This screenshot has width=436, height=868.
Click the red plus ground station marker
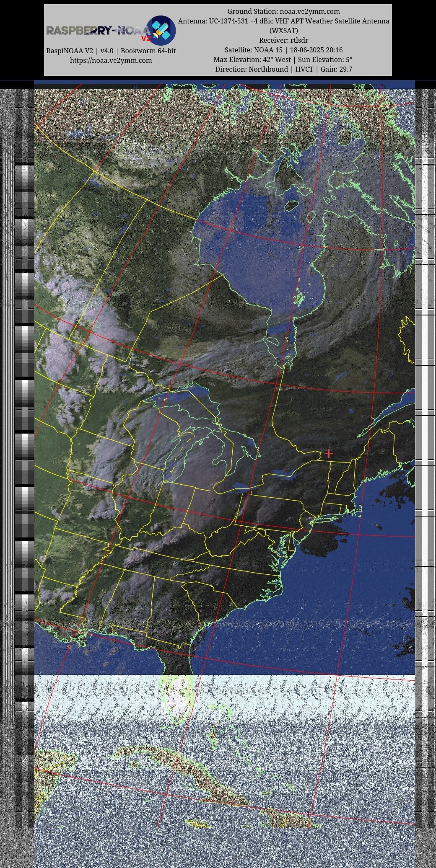(329, 453)
